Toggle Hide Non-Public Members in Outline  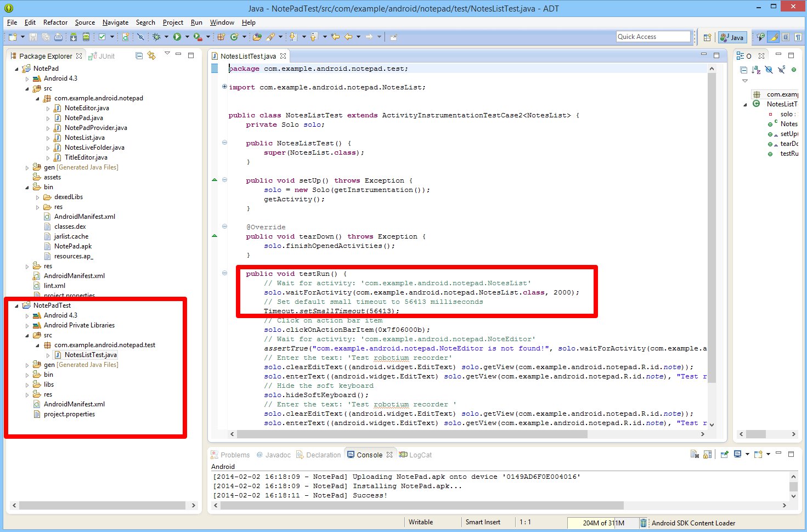(793, 70)
